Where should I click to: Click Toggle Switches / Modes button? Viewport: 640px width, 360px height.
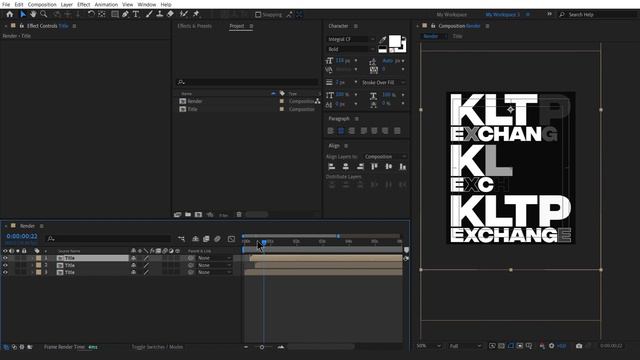(157, 347)
